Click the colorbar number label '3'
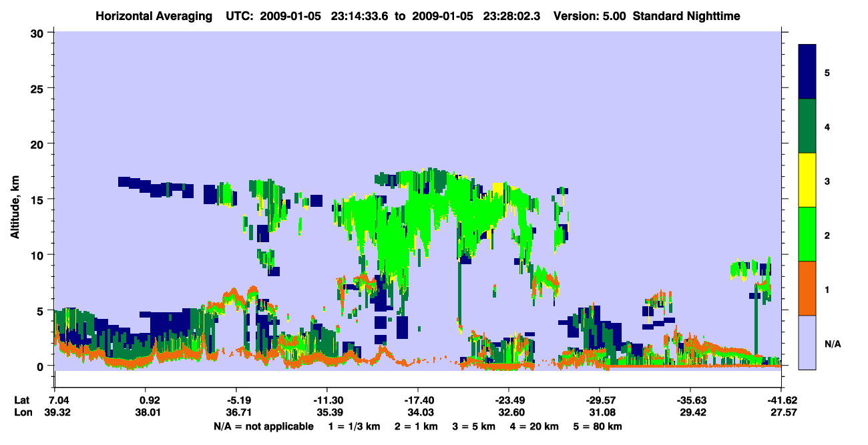 (x=827, y=181)
